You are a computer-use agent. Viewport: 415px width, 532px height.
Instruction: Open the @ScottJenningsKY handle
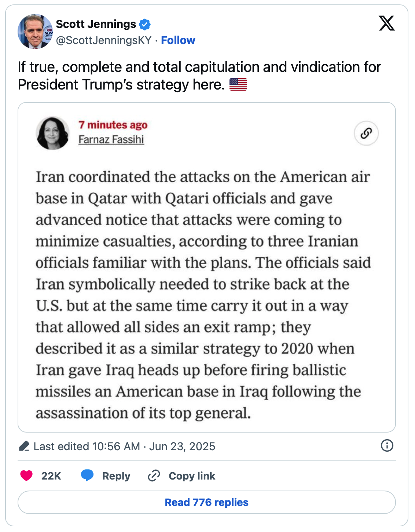104,40
